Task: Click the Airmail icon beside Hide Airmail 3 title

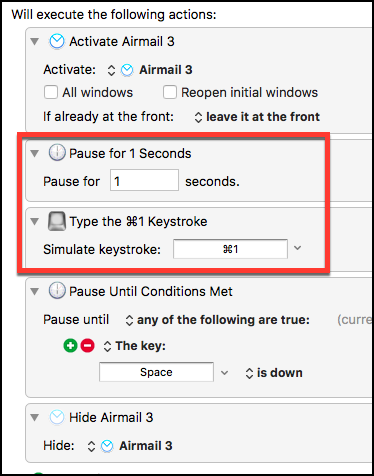Action: pos(57,417)
